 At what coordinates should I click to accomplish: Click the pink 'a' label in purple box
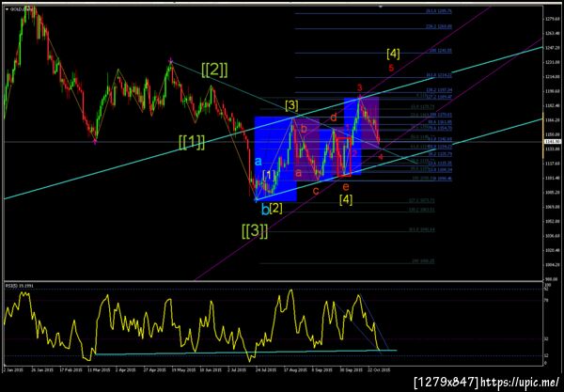click(x=298, y=173)
